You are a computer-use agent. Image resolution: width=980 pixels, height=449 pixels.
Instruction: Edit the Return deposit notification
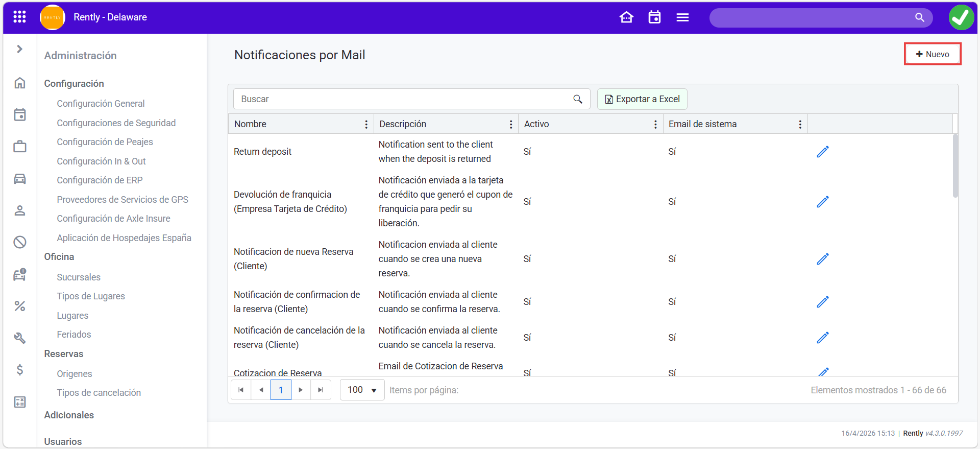(822, 152)
